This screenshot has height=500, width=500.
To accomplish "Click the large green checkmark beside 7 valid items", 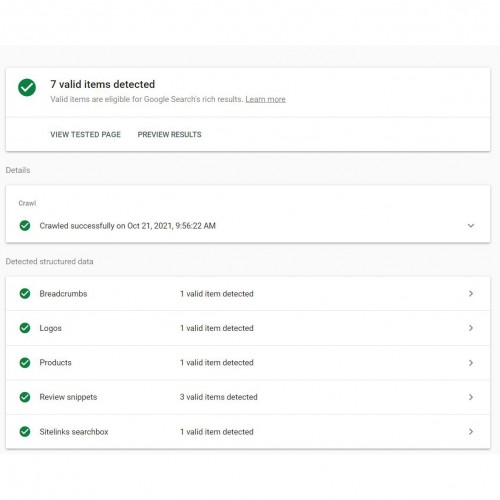I will coord(27,87).
